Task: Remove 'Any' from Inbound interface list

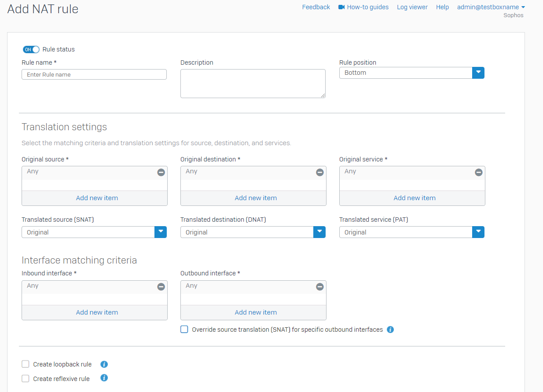Action: (161, 287)
